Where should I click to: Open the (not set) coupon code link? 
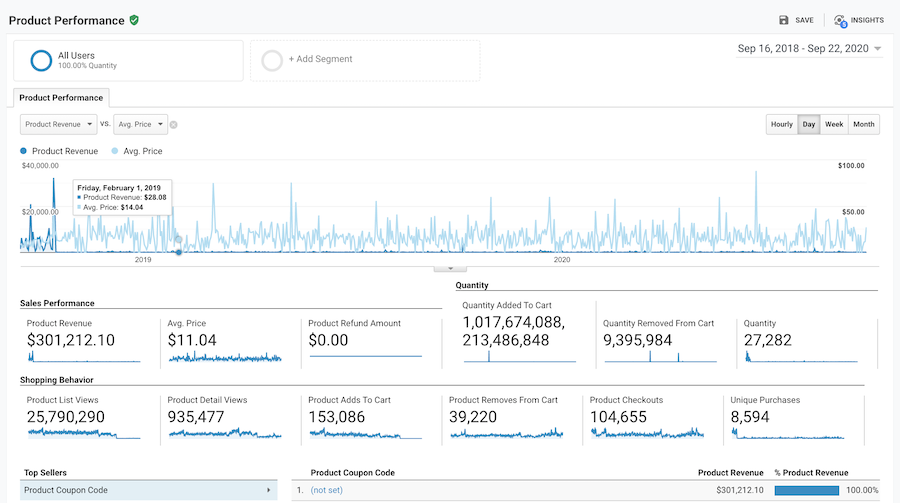tap(327, 490)
